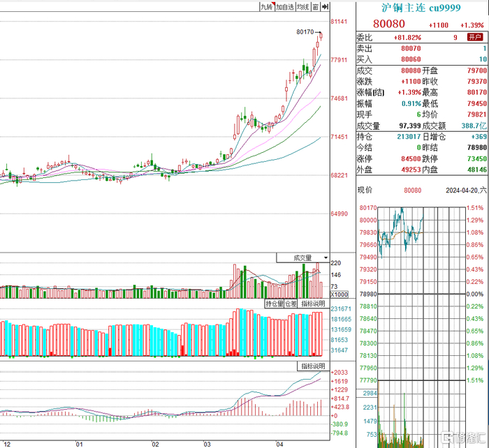This screenshot has height=448, width=489.
Task: Click the date label 2024-04-20,六
Action: (x=466, y=190)
